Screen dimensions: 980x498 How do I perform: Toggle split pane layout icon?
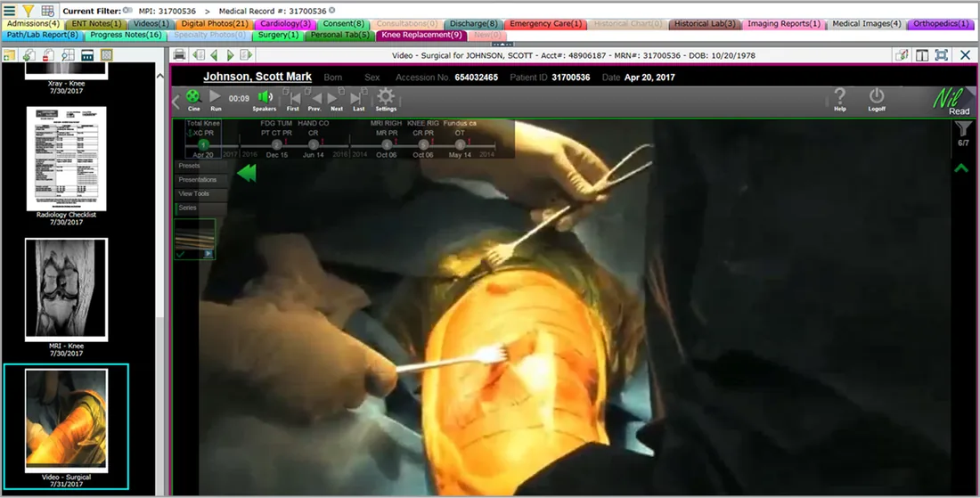pos(922,55)
